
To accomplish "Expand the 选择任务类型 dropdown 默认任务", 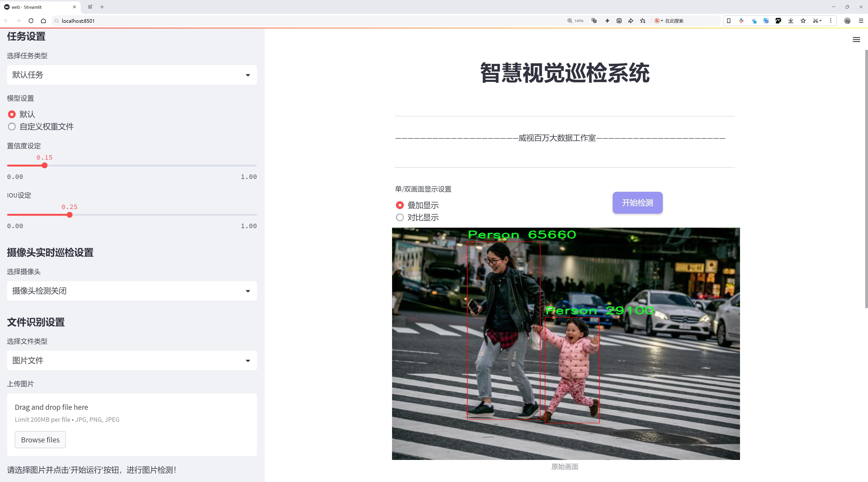I will pyautogui.click(x=132, y=75).
